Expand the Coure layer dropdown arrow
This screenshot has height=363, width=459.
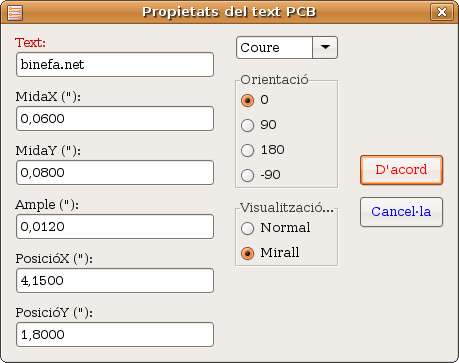tap(325, 47)
